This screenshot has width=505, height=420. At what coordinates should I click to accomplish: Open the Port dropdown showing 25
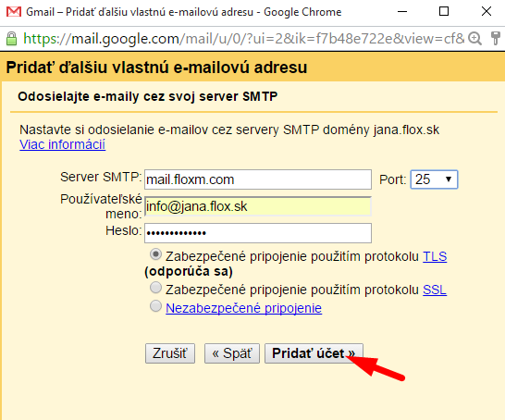click(x=434, y=179)
